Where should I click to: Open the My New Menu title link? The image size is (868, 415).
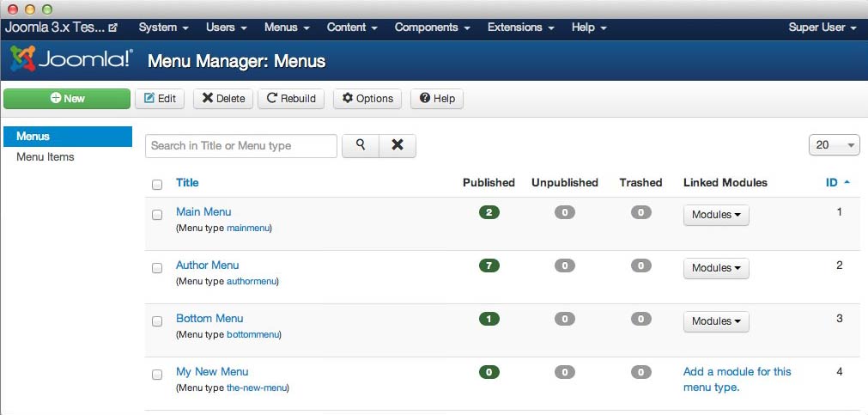[212, 371]
